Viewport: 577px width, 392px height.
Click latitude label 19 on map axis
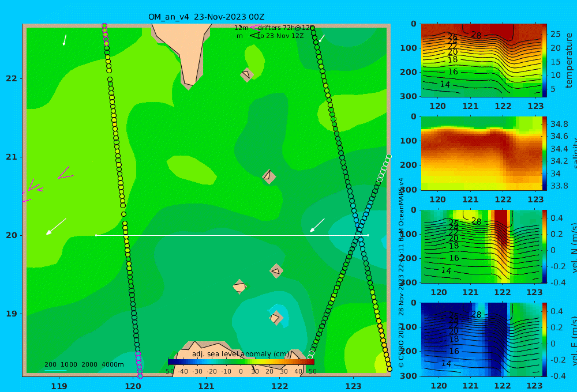(12, 314)
